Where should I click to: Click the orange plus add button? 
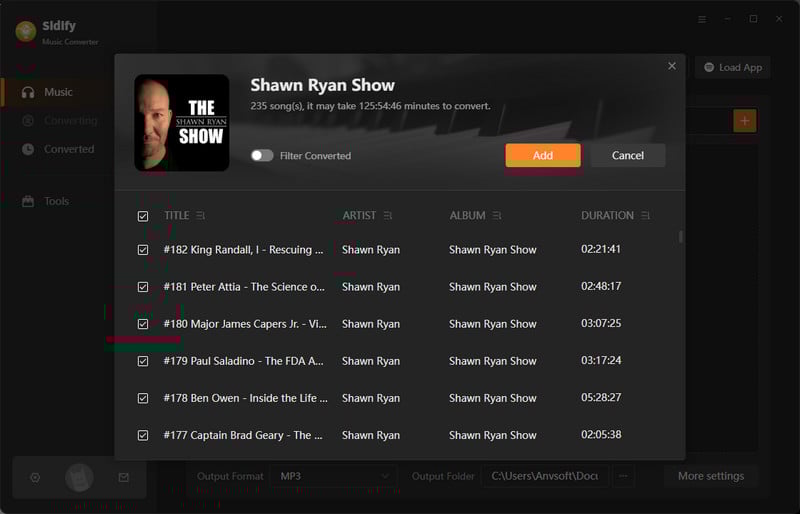click(x=745, y=121)
